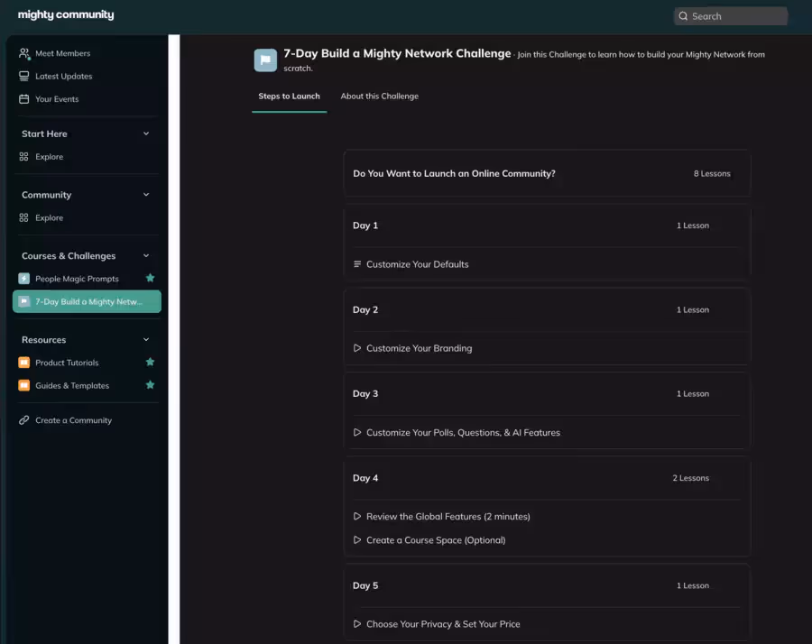Toggle the star on Product Tutorials
812x644 pixels.
coord(150,362)
